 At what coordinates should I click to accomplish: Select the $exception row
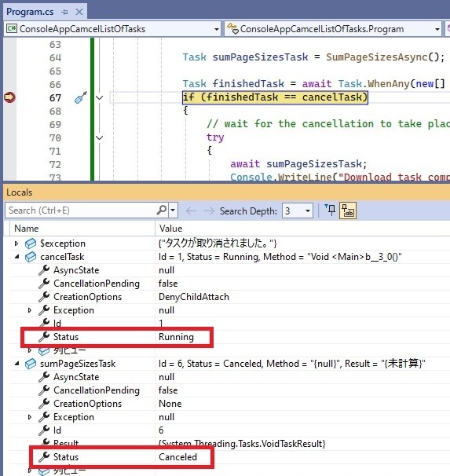[229, 243]
